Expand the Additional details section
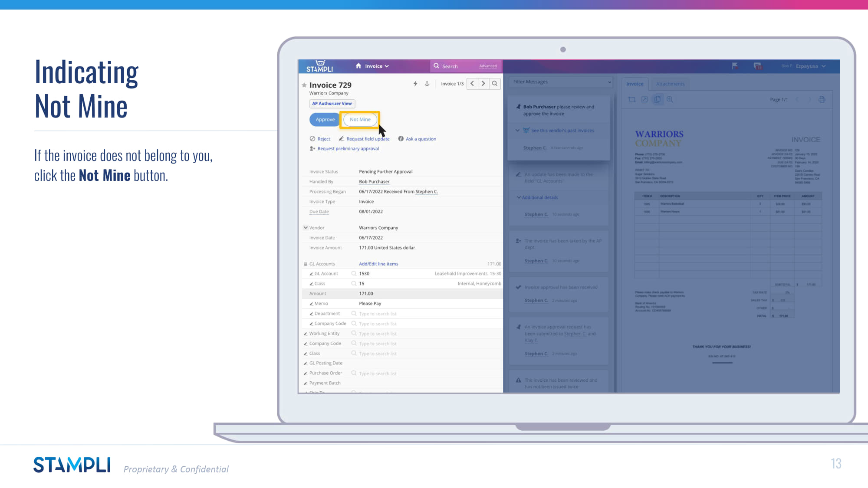The image size is (868, 488). (x=539, y=198)
